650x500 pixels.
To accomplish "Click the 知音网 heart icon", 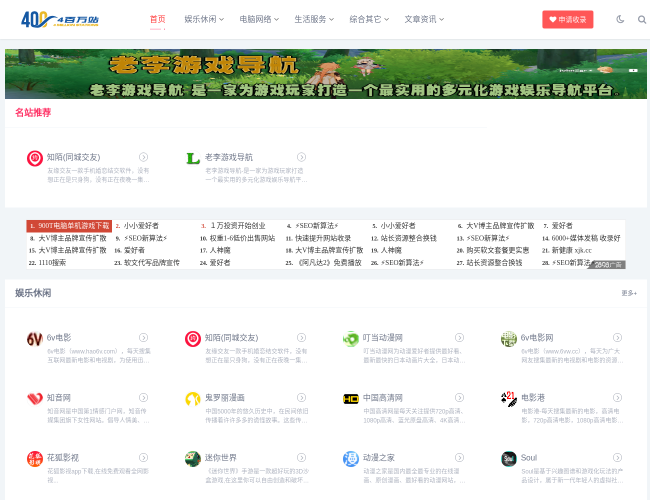I will pos(35,398).
